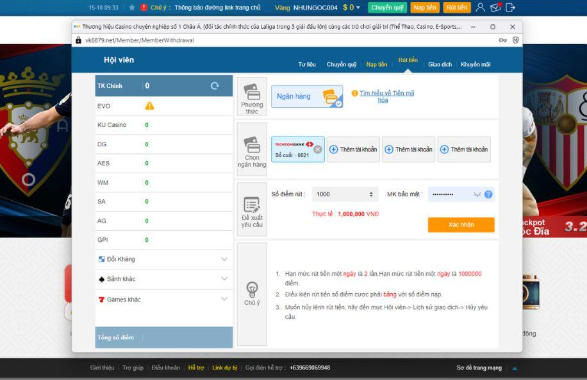Open the balance dropdown next to $ 0

[358, 7]
